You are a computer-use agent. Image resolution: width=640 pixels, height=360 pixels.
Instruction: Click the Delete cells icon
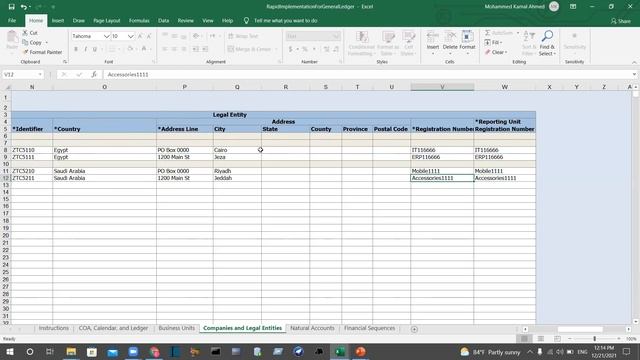tap(450, 37)
